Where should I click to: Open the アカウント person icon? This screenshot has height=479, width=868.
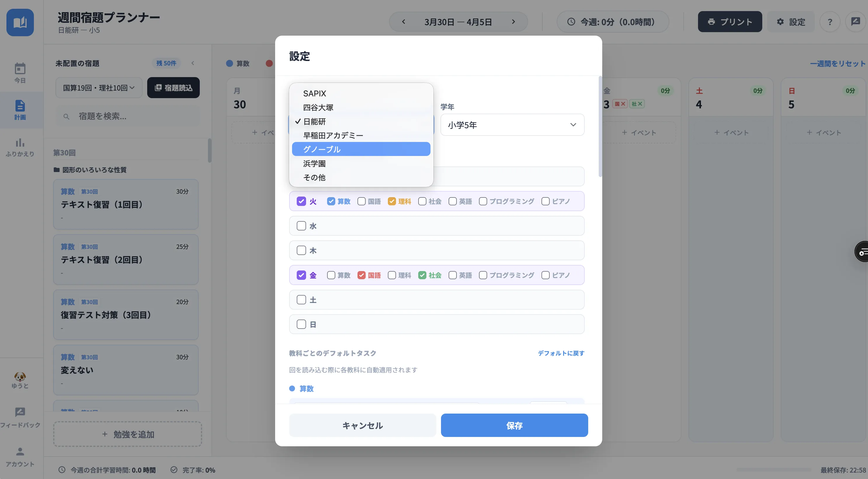(20, 451)
